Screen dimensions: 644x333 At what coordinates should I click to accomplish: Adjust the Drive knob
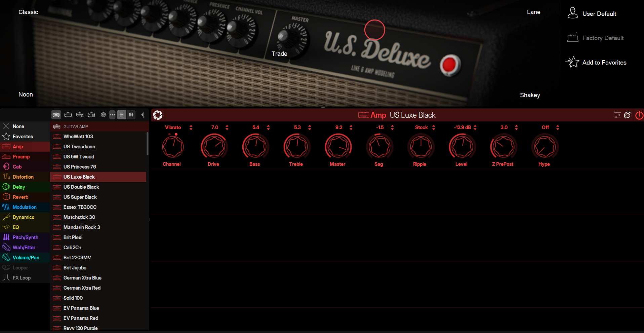coord(214,147)
